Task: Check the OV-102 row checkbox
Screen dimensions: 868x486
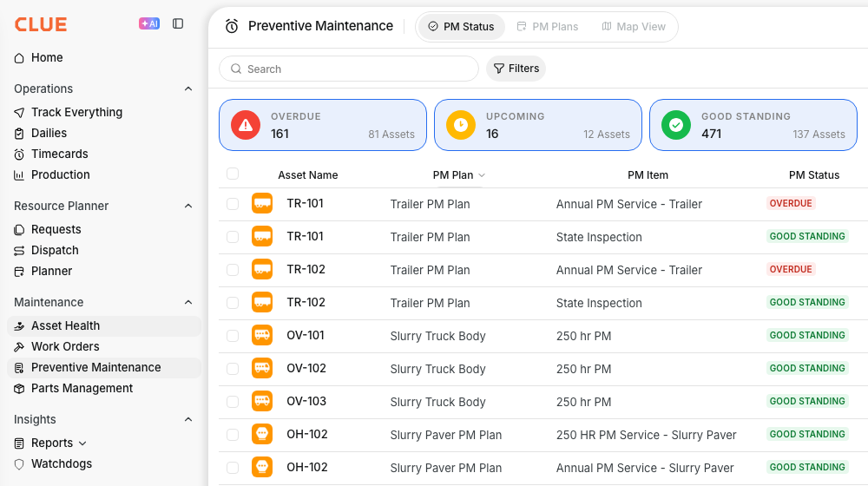Action: pyautogui.click(x=233, y=369)
